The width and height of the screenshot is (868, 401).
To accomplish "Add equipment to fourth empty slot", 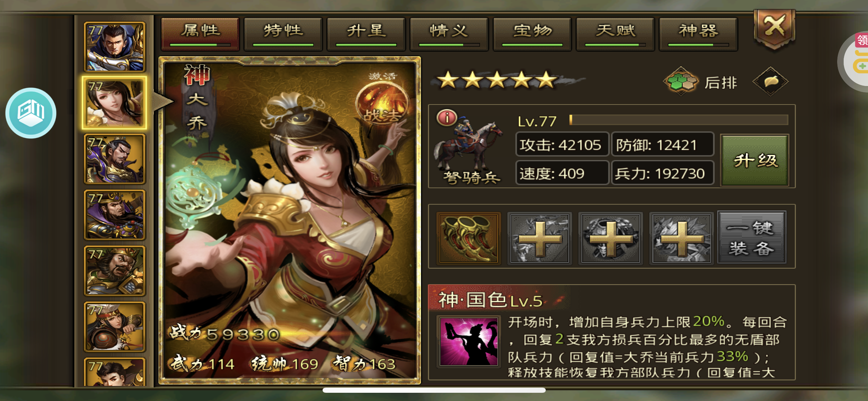I will (682, 238).
